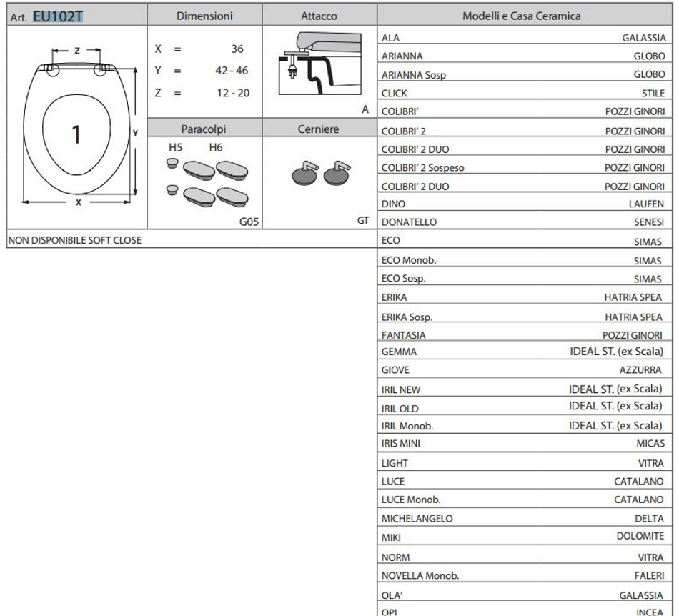
Task: Select the X dimension value "36"
Action: [237, 49]
